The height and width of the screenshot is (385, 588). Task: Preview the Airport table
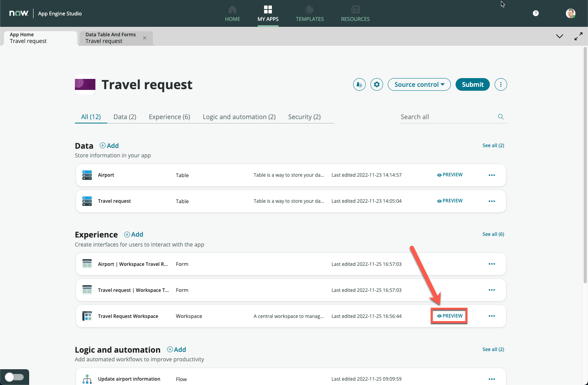coord(450,175)
